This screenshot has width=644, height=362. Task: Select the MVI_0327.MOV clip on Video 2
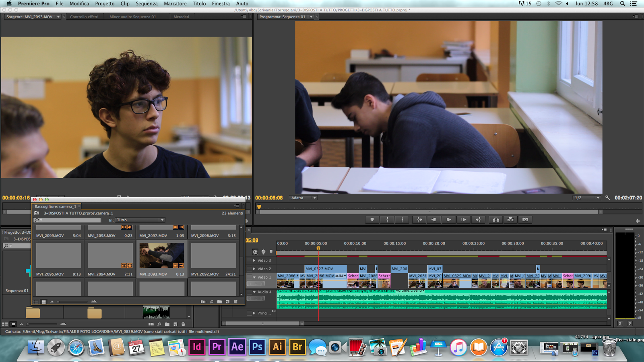point(326,269)
